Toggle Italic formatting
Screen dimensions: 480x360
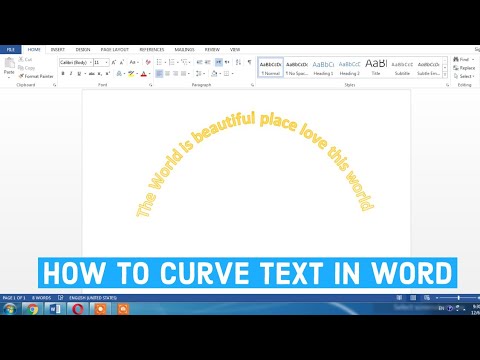pos(71,74)
